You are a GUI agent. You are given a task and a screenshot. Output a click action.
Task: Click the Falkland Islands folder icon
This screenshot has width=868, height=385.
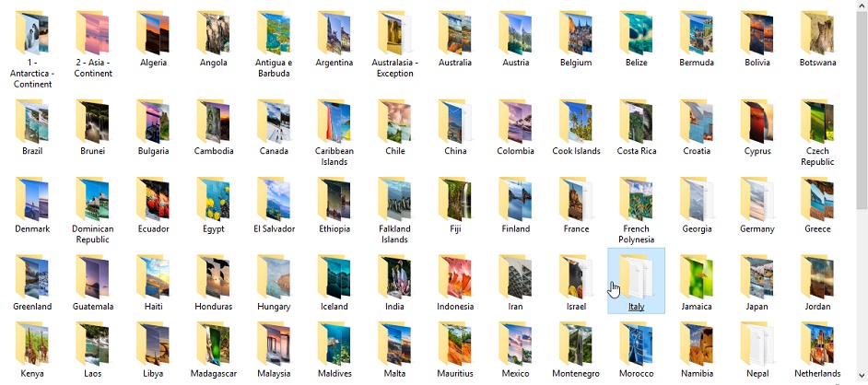(x=394, y=199)
